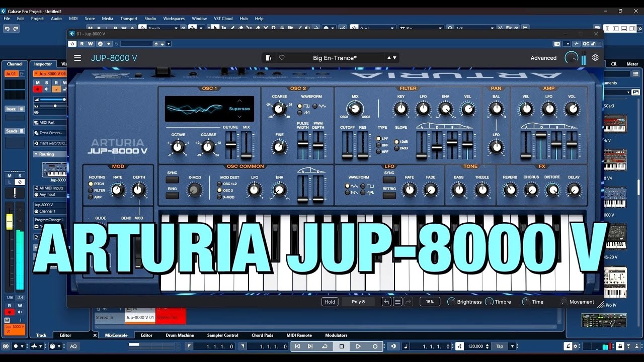Click the OSC COMMON Sync button
Image resolution: width=644 pixels, height=362 pixels.
point(172,180)
